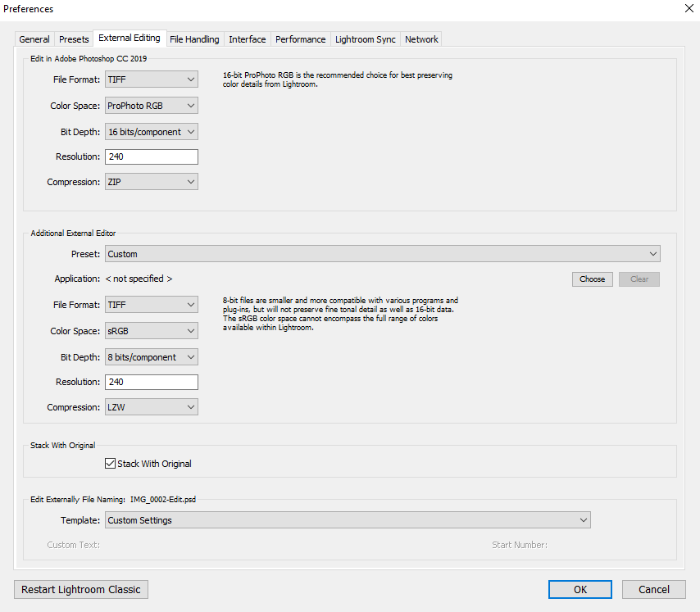The image size is (700, 612).
Task: Open the Preset dropdown showing Custom
Action: pos(382,254)
